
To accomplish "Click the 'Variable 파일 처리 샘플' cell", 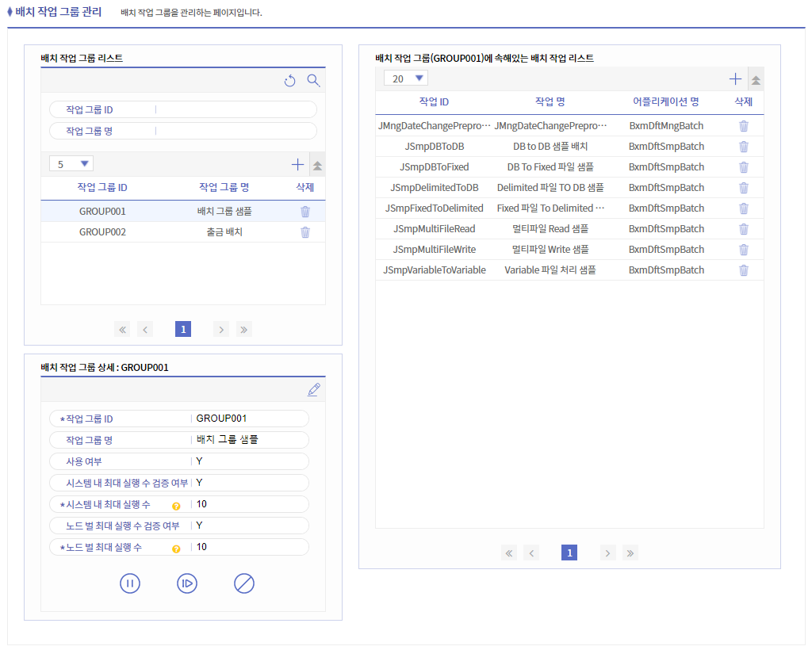I will 550,270.
